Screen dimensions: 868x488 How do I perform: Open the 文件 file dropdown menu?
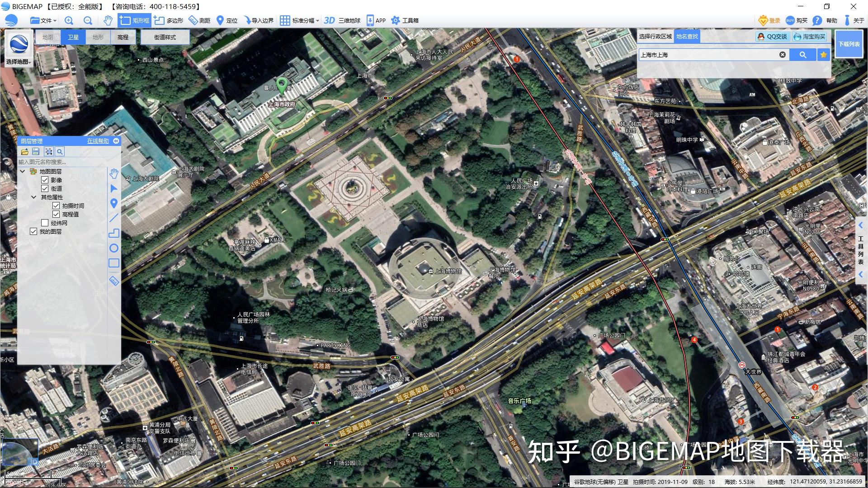(43, 20)
